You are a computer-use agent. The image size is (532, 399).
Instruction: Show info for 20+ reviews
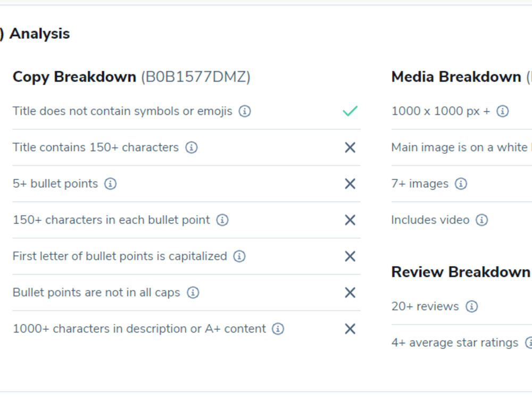(471, 306)
